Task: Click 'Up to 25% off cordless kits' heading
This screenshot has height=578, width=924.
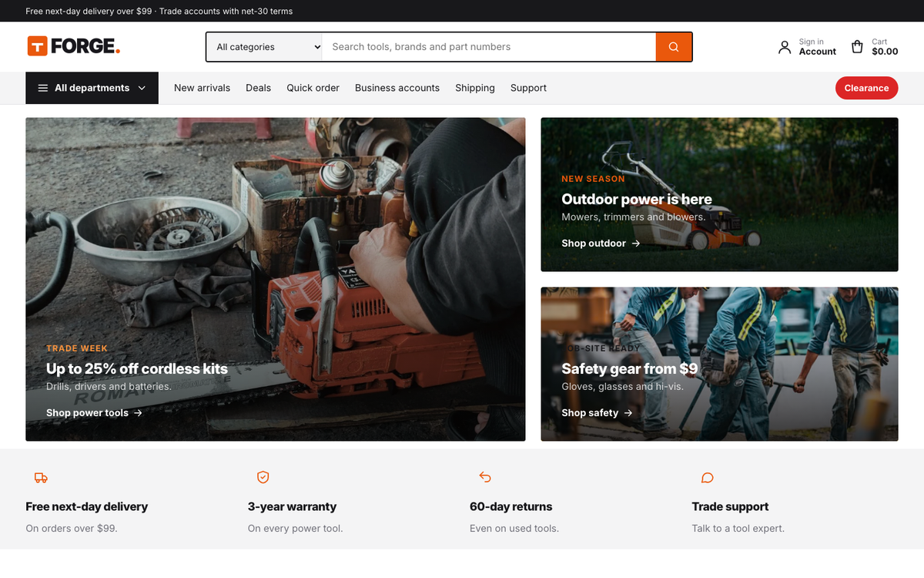Action: [137, 369]
